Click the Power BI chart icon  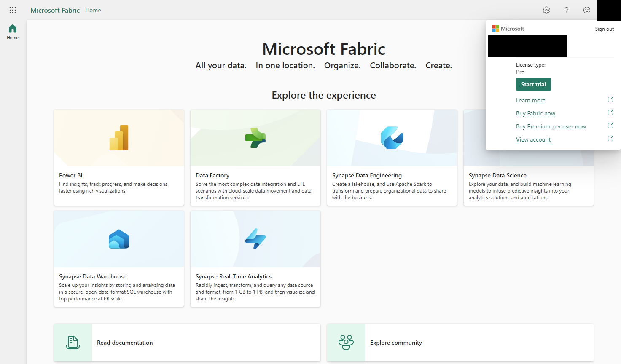118,137
